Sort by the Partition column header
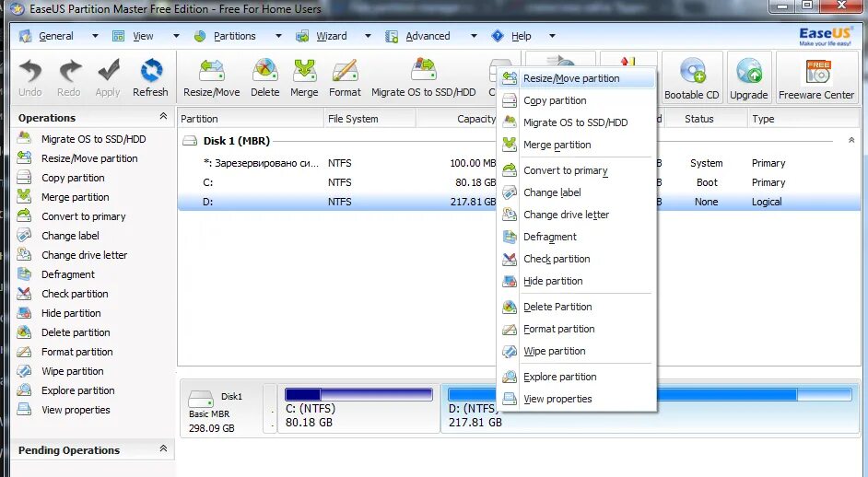 pyautogui.click(x=251, y=119)
